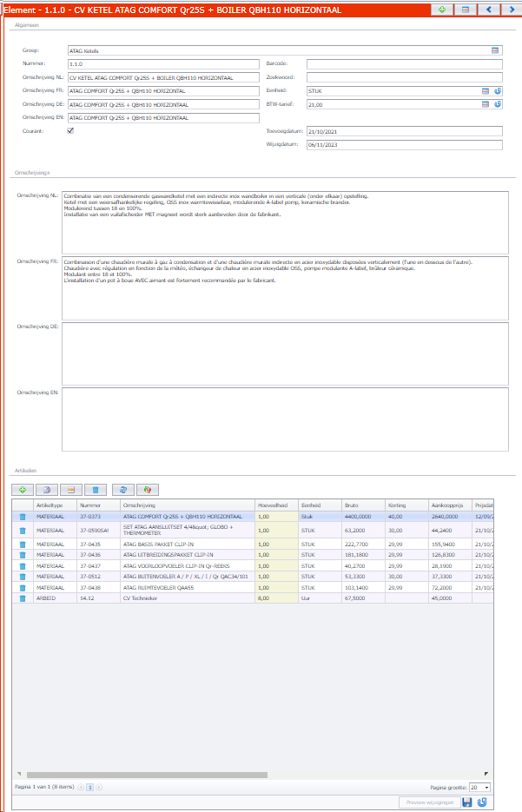Delete the CV Technieker row with trash icon
The width and height of the screenshot is (522, 812).
(23, 598)
